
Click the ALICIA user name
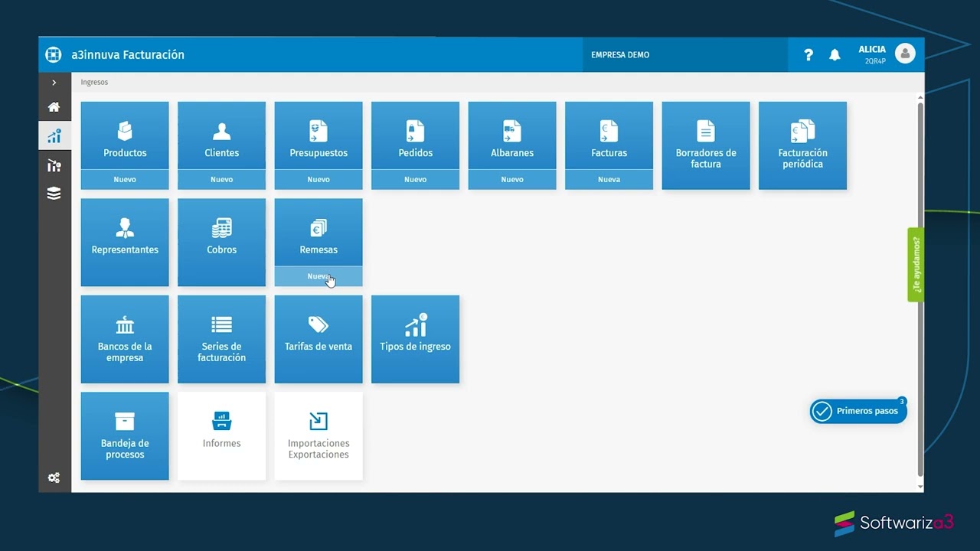point(872,50)
